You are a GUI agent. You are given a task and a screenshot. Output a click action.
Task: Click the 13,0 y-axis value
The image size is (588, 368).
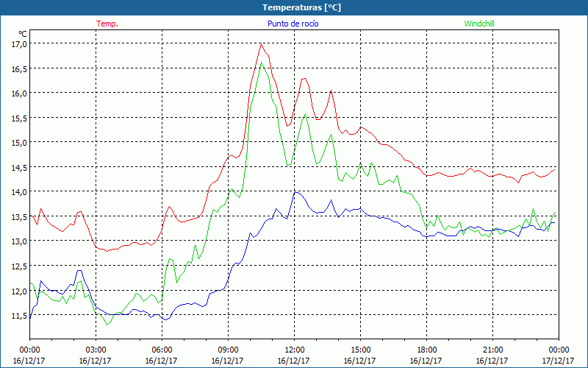[20, 241]
